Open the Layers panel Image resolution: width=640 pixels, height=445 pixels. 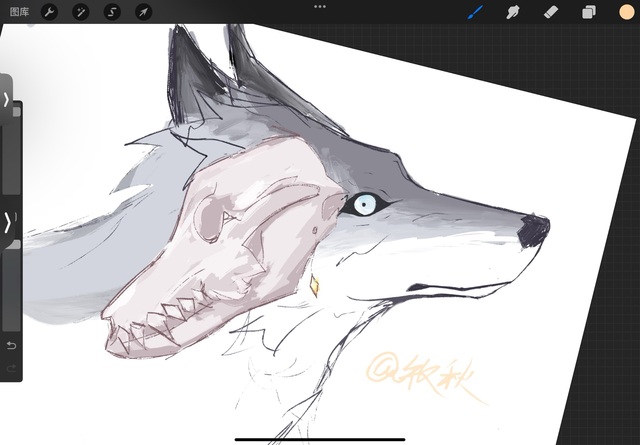point(588,12)
